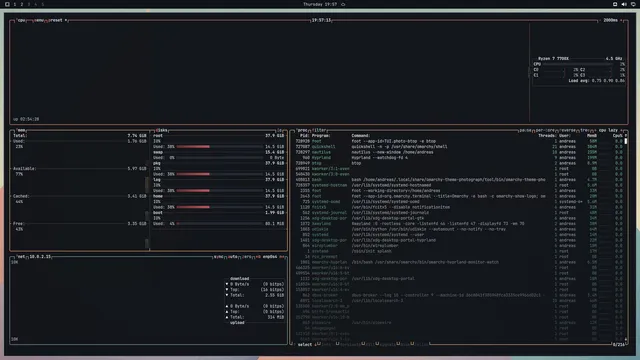Toggle the cpu box label in btop
640x360 pixels.
(21, 20)
